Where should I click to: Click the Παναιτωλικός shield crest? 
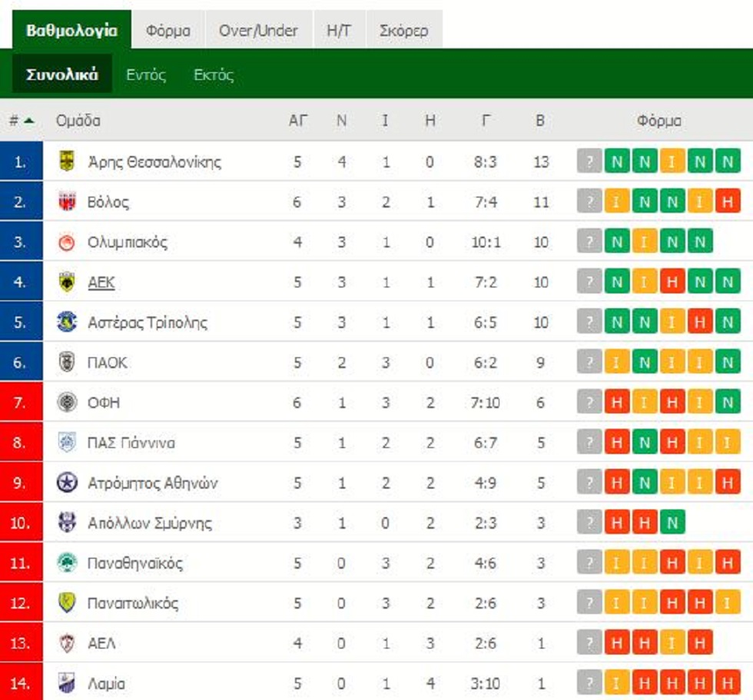[x=67, y=602]
